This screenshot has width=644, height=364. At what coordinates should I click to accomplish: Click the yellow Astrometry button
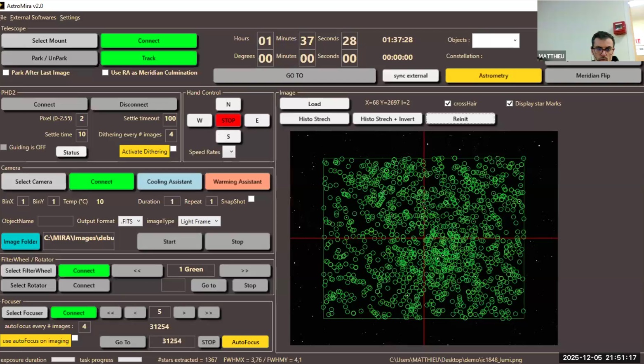click(x=493, y=76)
